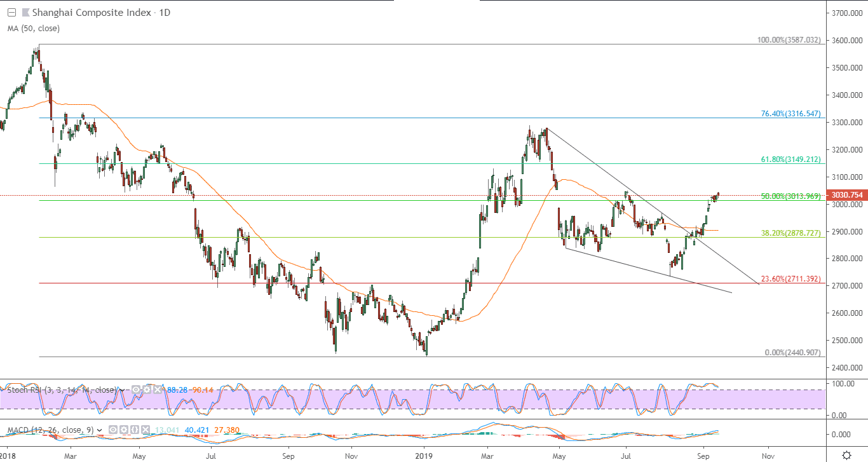Select the 61.80% (3149.212) Fibonacci label
The width and height of the screenshot is (868, 462).
[791, 160]
